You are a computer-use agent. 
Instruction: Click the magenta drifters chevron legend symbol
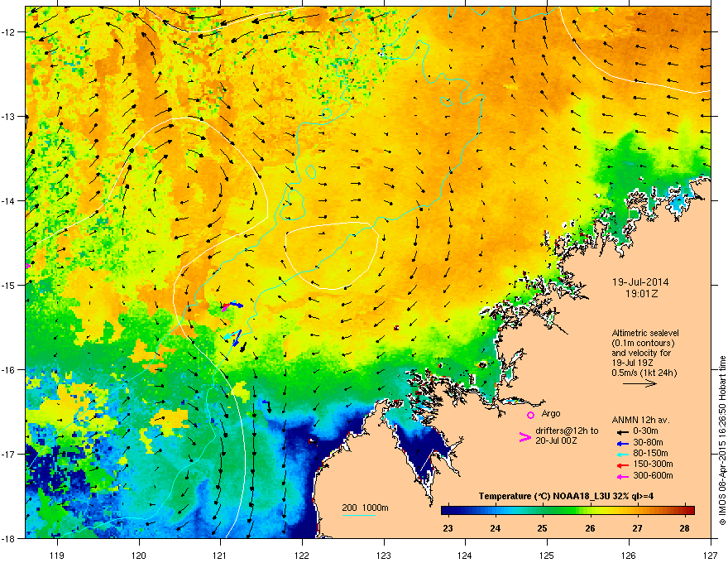[524, 438]
